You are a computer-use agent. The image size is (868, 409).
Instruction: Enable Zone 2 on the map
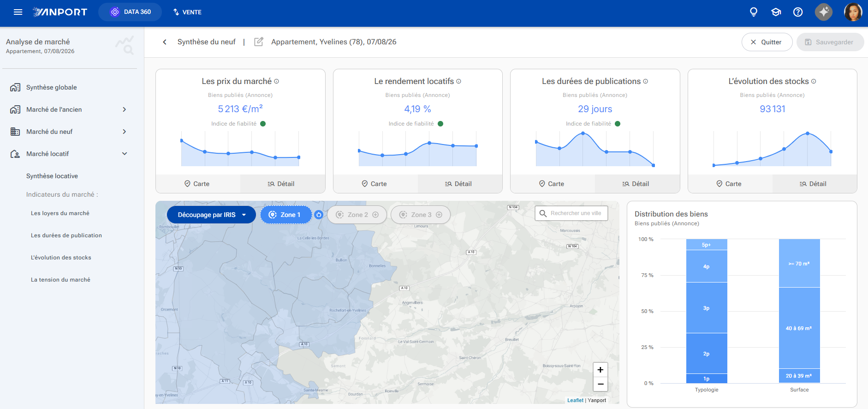[357, 215]
